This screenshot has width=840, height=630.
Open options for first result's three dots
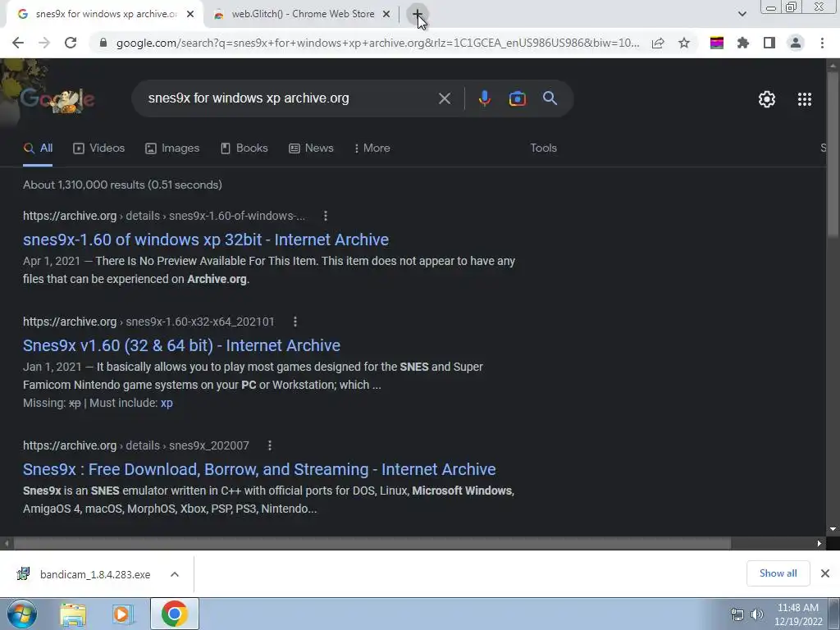click(x=325, y=216)
